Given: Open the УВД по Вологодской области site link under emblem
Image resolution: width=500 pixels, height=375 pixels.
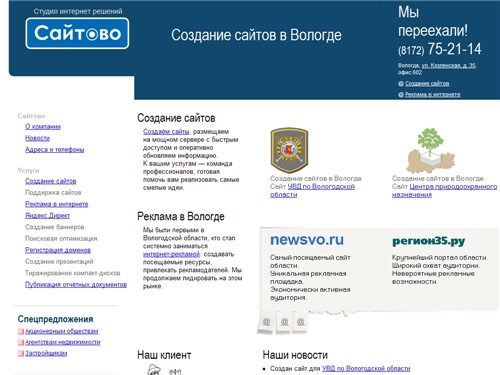Looking at the screenshot, I should pos(312,190).
